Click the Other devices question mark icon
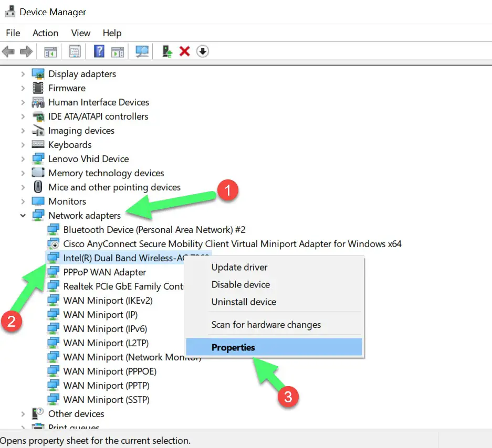The image size is (492, 448). pos(38,413)
